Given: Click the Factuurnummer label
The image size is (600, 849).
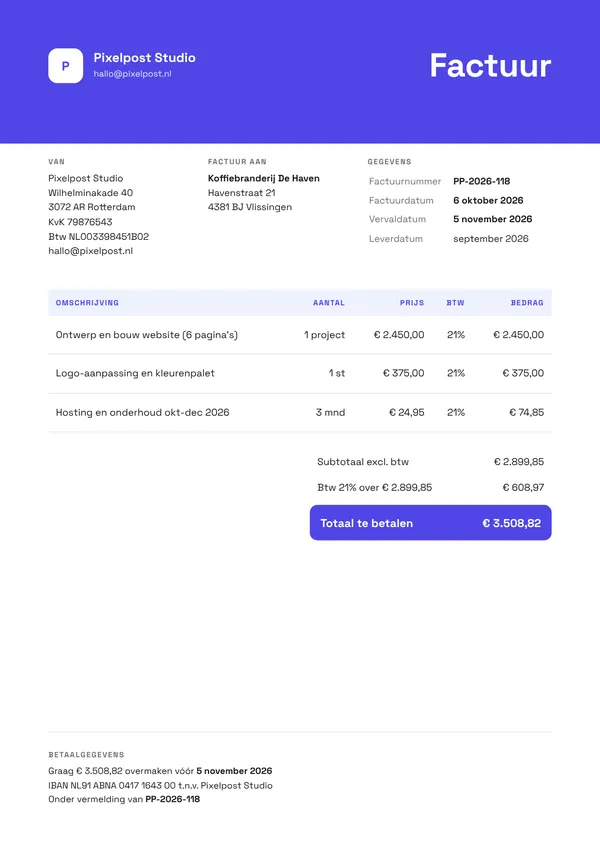Looking at the screenshot, I should (x=405, y=181).
